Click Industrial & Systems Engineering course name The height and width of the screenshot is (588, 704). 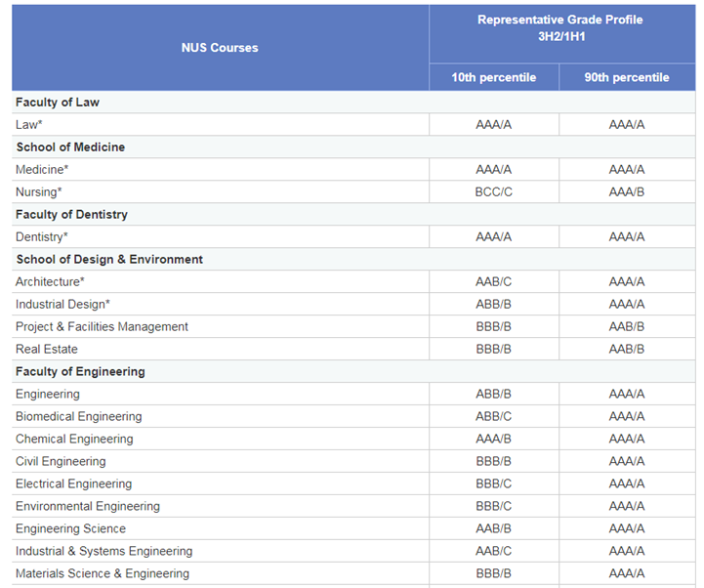(104, 551)
